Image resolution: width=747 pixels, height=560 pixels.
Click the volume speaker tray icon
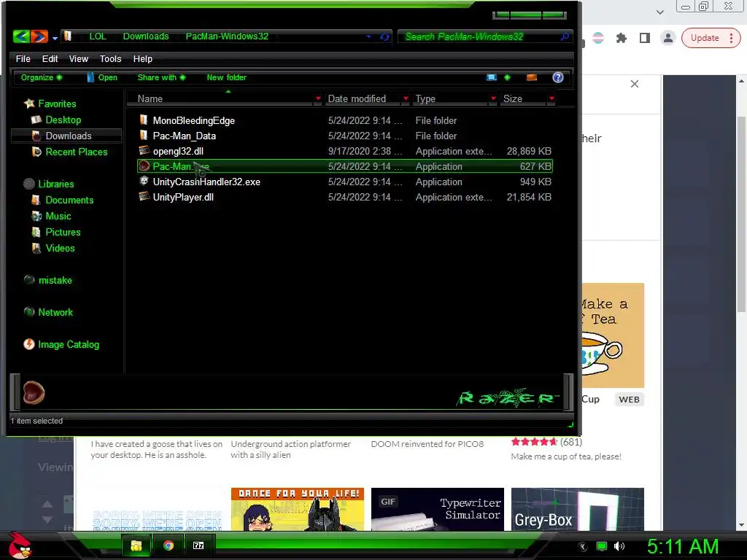coord(619,546)
